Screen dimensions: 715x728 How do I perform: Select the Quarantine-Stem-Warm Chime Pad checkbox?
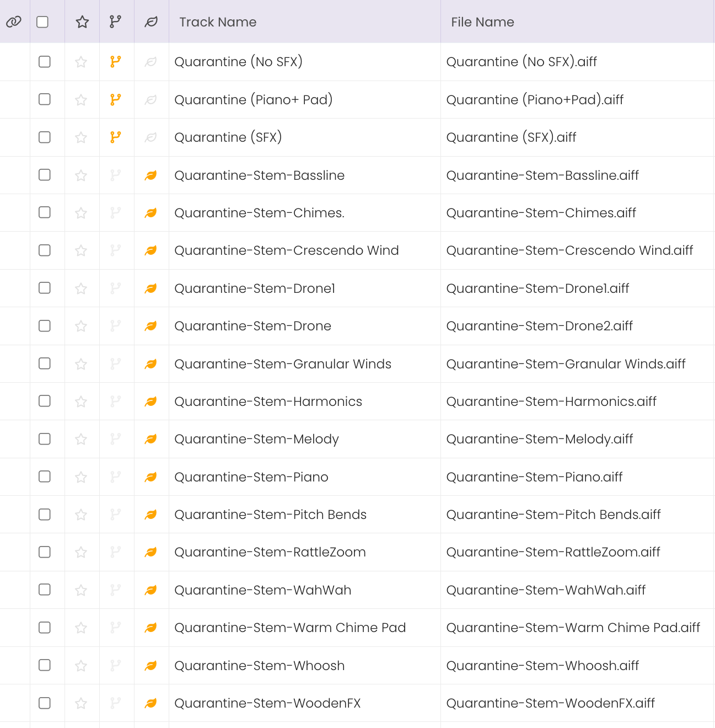[45, 628]
